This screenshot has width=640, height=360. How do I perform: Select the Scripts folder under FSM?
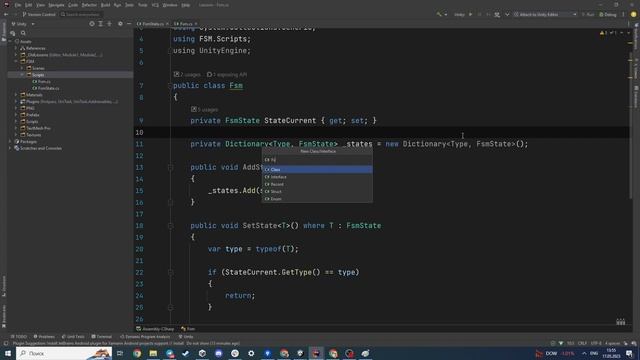(38, 75)
